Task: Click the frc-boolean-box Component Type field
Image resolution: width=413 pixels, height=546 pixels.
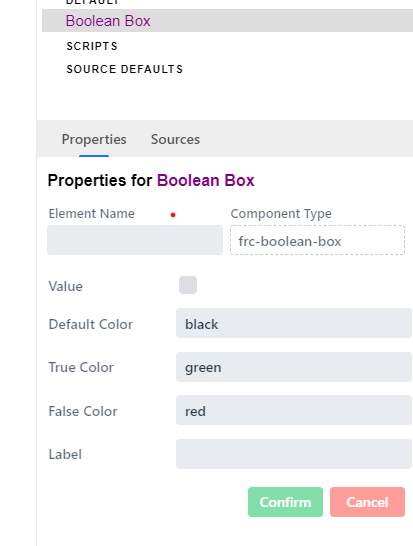Action: click(317, 240)
